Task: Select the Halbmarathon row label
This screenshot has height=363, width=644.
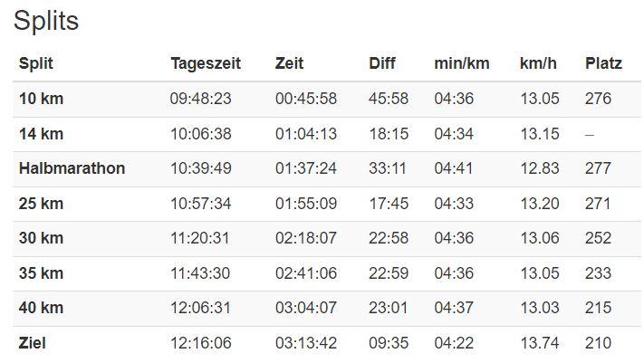Action: [x=72, y=168]
